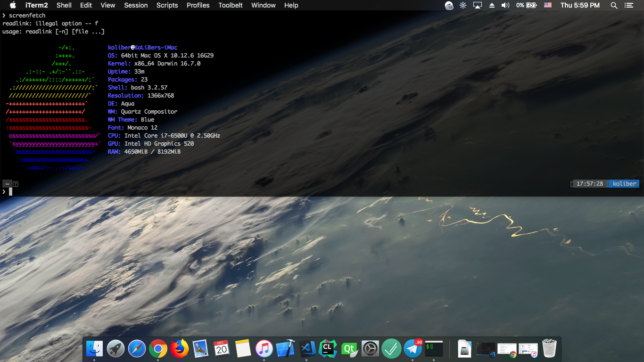644x362 pixels.
Task: Launch CLion from the dock
Action: [328, 349]
